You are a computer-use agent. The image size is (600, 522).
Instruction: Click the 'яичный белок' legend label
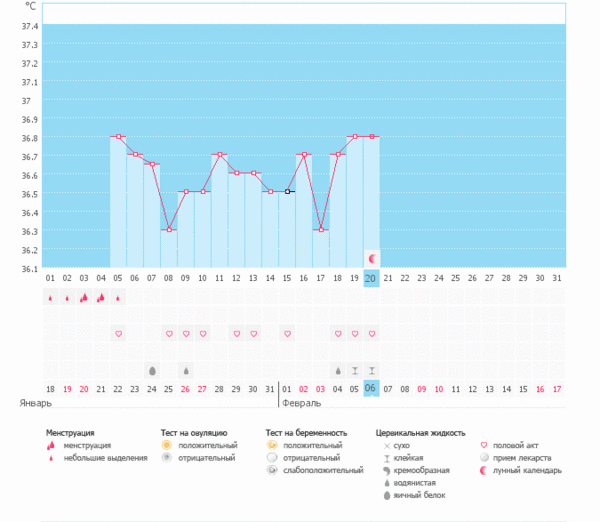(x=417, y=494)
